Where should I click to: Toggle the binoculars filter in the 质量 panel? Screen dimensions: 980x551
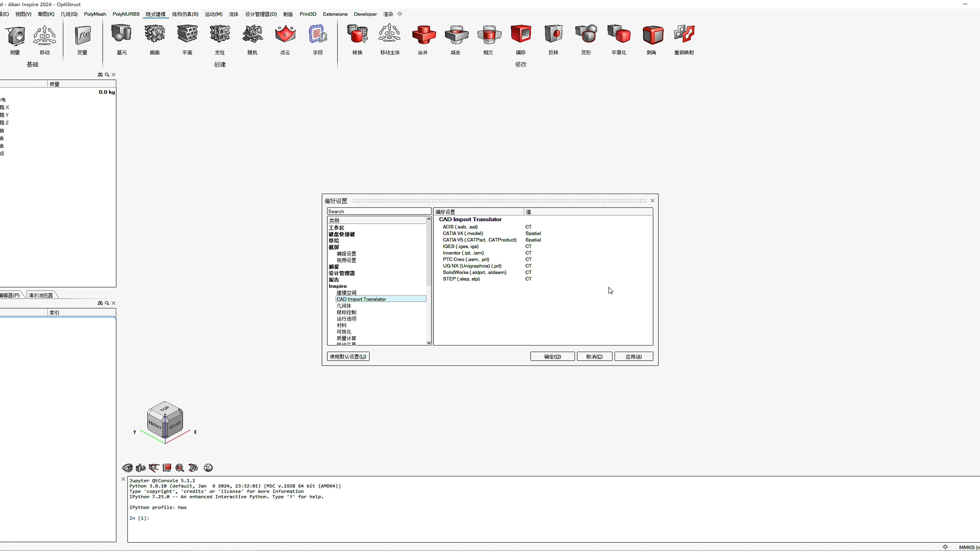click(x=100, y=74)
